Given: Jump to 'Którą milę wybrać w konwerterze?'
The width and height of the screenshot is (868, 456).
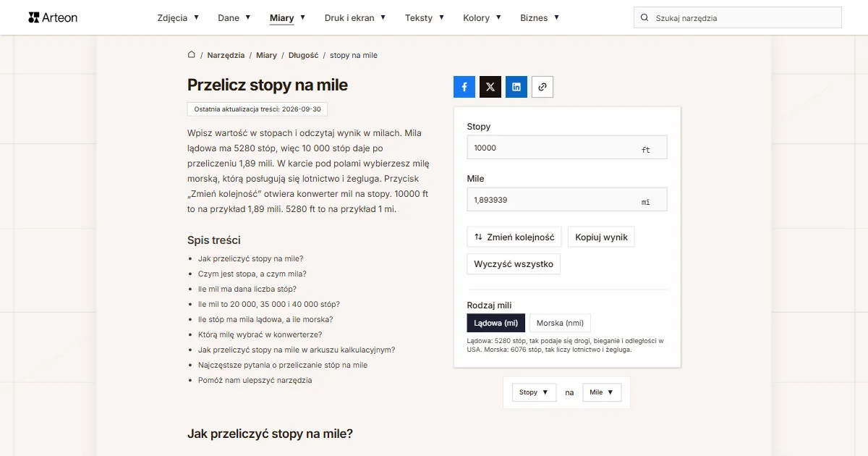Looking at the screenshot, I should click(260, 334).
